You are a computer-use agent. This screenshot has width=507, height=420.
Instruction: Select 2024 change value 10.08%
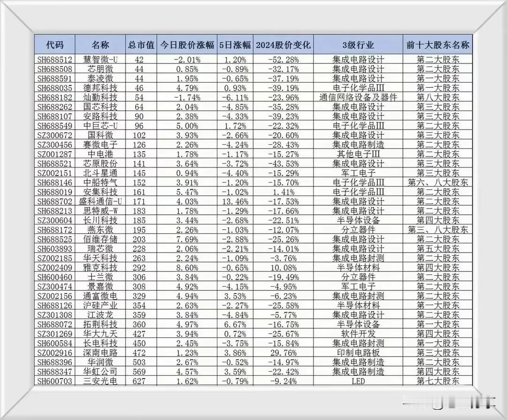point(283,268)
